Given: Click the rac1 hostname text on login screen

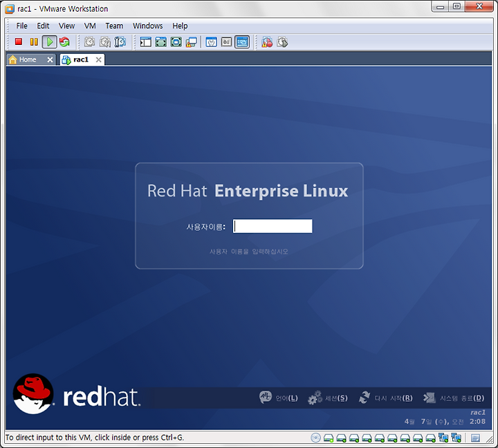Looking at the screenshot, I should (x=478, y=412).
